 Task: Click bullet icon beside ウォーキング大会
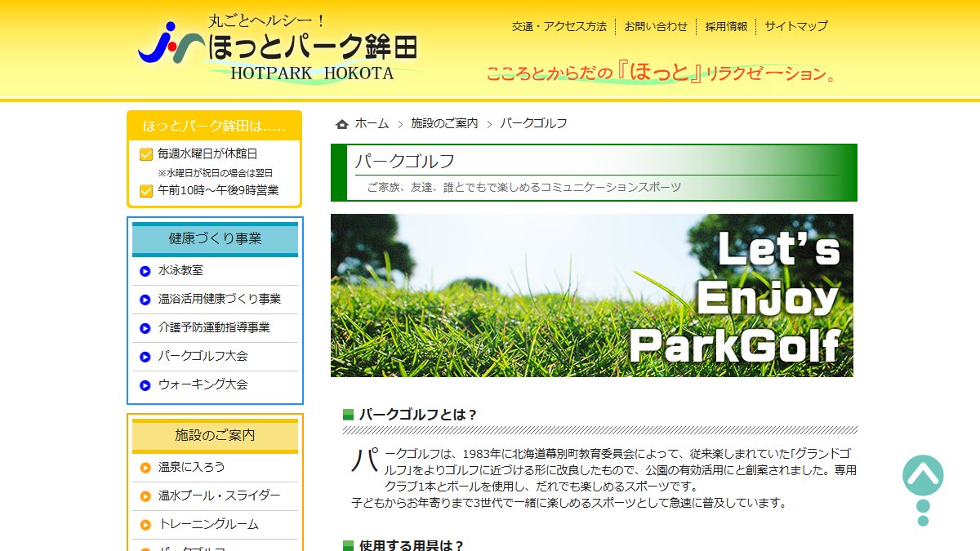(x=145, y=385)
